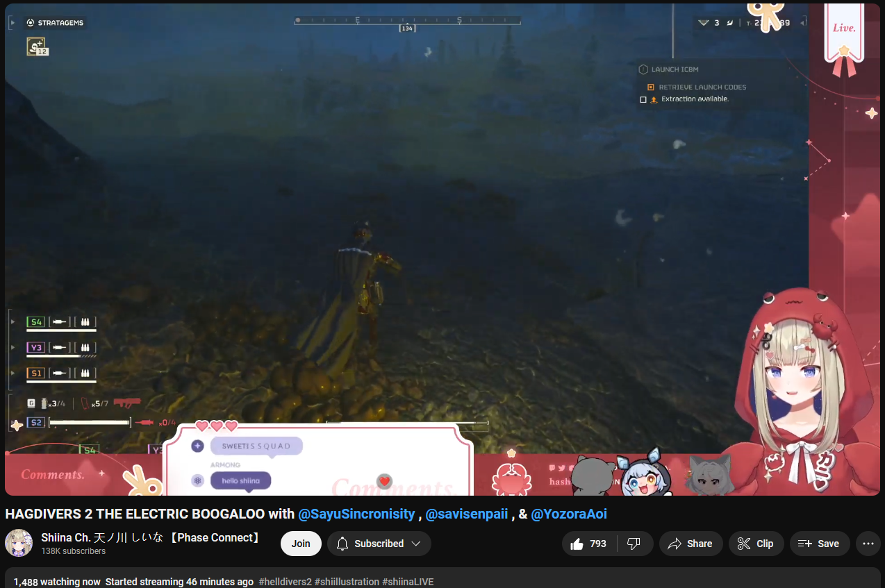Viewport: 885px width, 588px height.
Task: Click the S1 squad member tag
Action: click(x=36, y=373)
